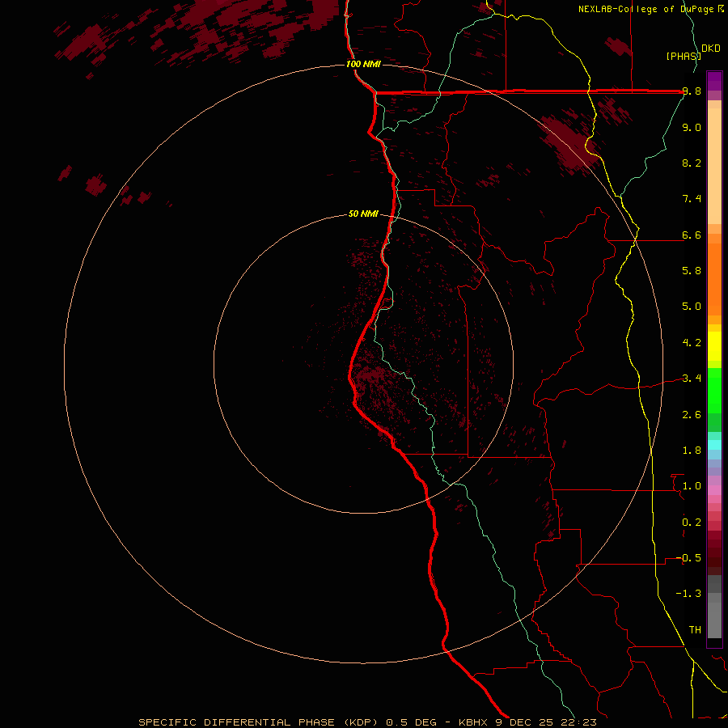Image resolution: width=728 pixels, height=728 pixels.
Task: Select the cyan band of the color scale
Action: tap(714, 445)
